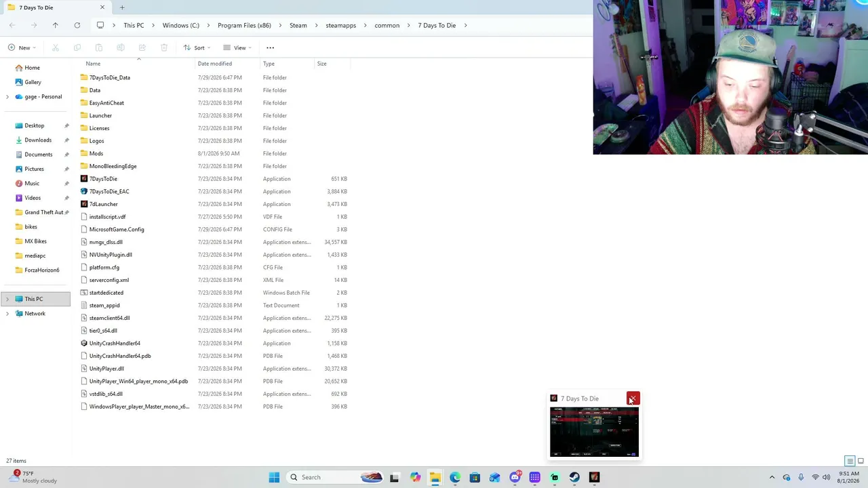Image resolution: width=868 pixels, height=488 pixels.
Task: Select the 7 Days To Die window preview thumbnail
Action: tap(594, 432)
